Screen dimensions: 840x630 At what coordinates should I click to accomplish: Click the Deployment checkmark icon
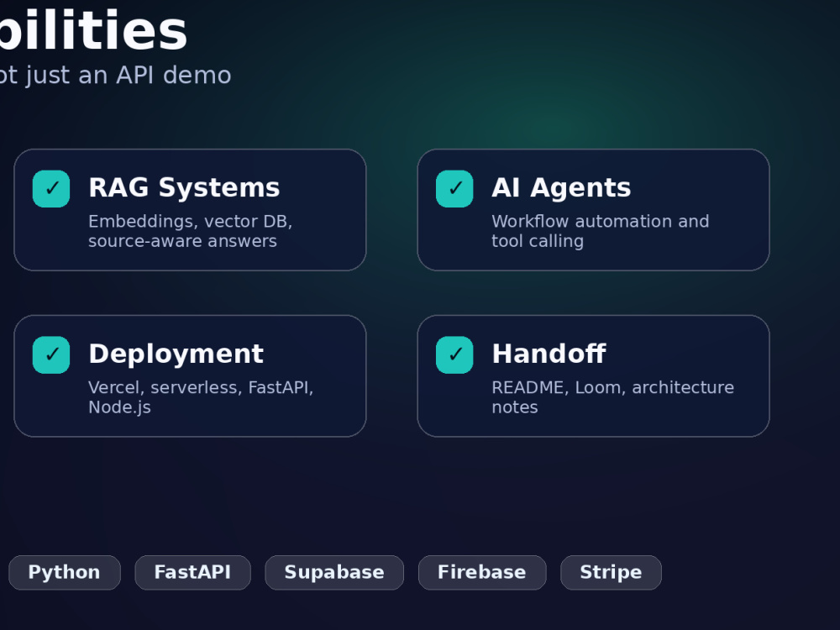[51, 354]
